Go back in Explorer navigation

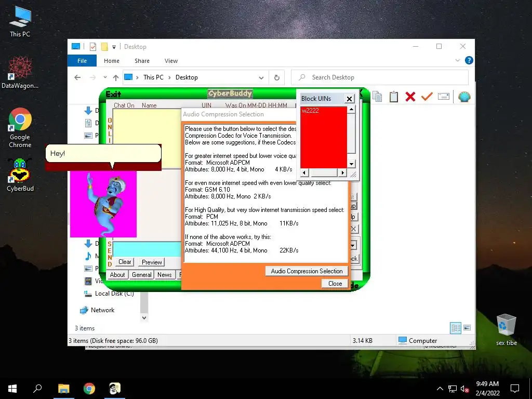point(77,77)
